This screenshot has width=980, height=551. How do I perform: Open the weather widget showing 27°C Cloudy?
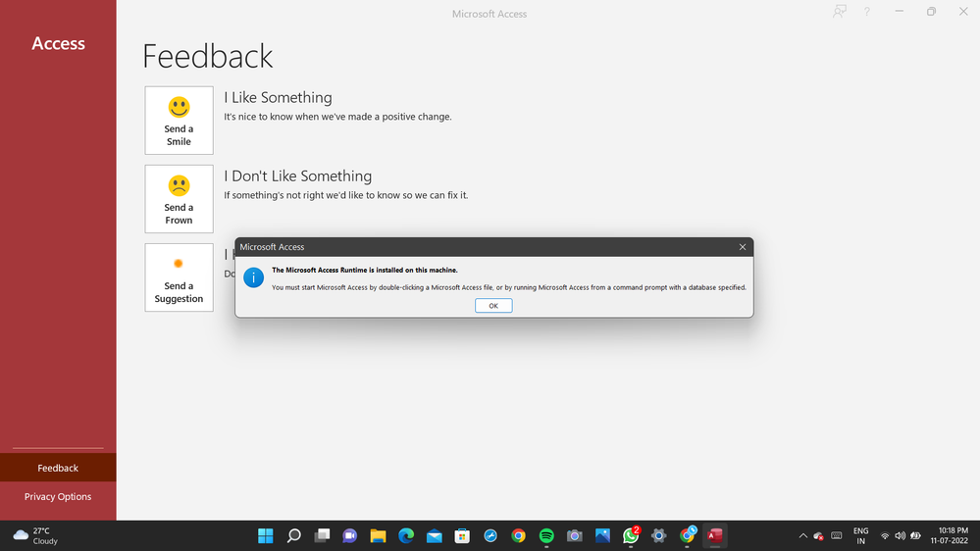[36, 535]
